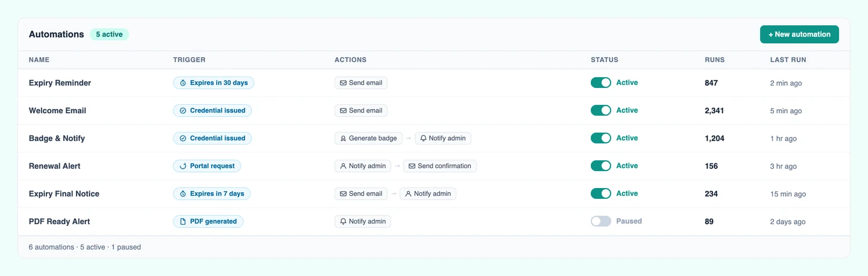
Task: Click the New automation button
Action: [799, 34]
